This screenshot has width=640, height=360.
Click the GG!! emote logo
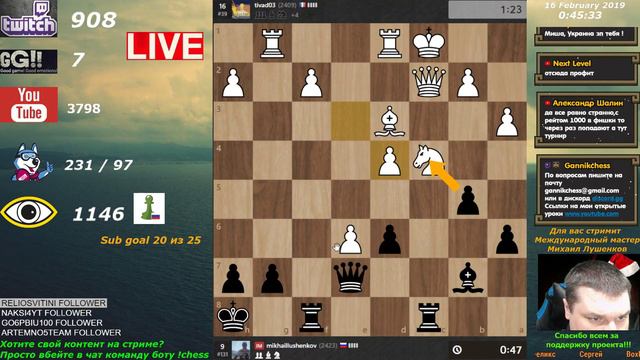coord(29,61)
